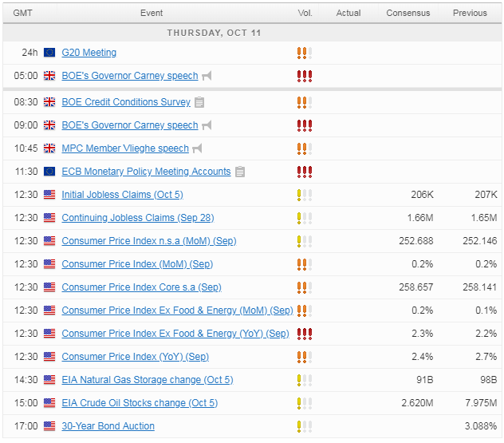504x443 pixels.
Task: Click US flag on EIA Crude Oil Stocks row
Action: pyautogui.click(x=49, y=403)
